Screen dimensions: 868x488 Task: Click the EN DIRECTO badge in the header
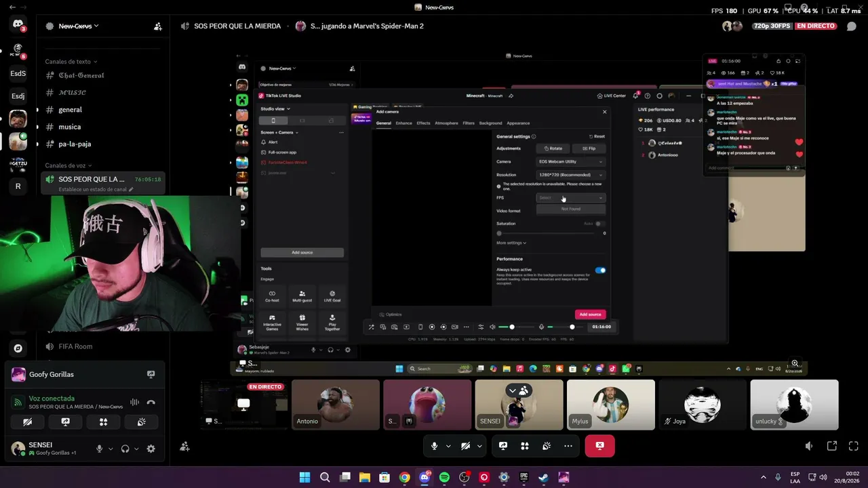pos(816,26)
